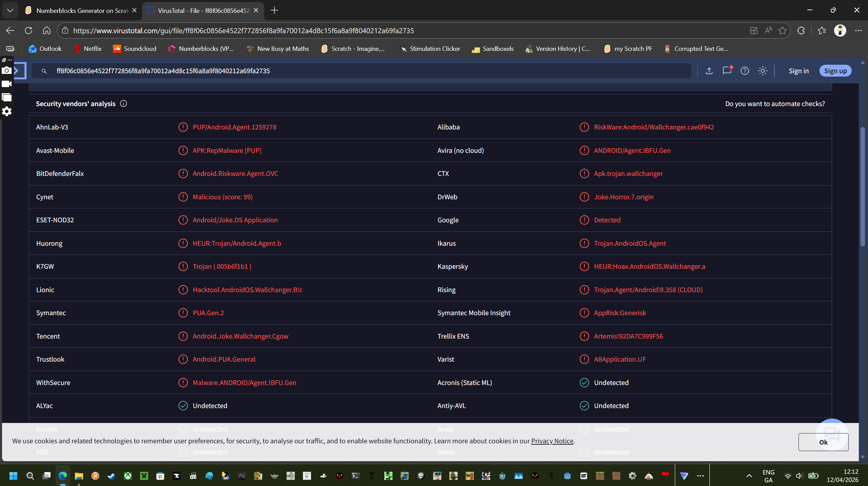Image resolution: width=868 pixels, height=486 pixels.
Task: Expand the system tray hidden icons chevron
Action: pyautogui.click(x=749, y=476)
